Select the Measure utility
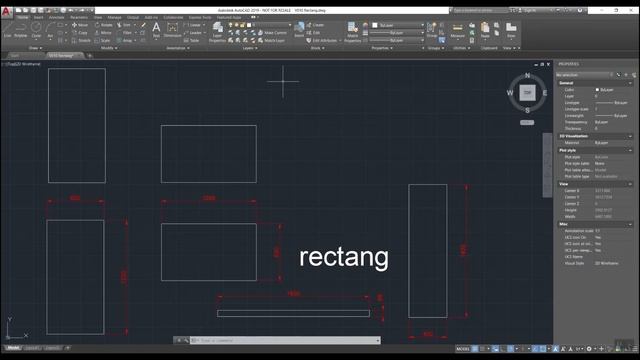 pos(458,30)
